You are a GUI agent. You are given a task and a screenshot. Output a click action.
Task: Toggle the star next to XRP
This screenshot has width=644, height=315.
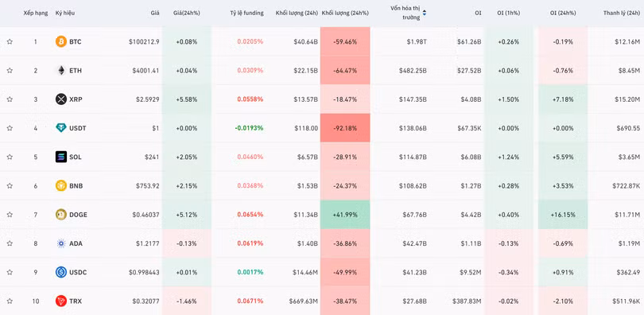(10, 99)
